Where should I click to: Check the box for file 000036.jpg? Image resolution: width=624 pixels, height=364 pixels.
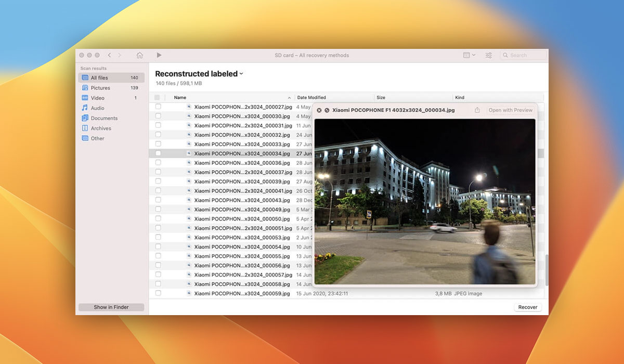(x=158, y=163)
